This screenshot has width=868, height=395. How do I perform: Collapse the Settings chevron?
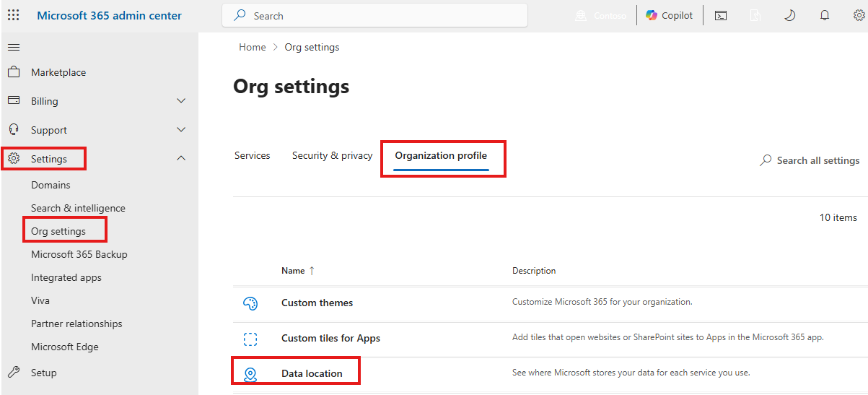(x=181, y=159)
